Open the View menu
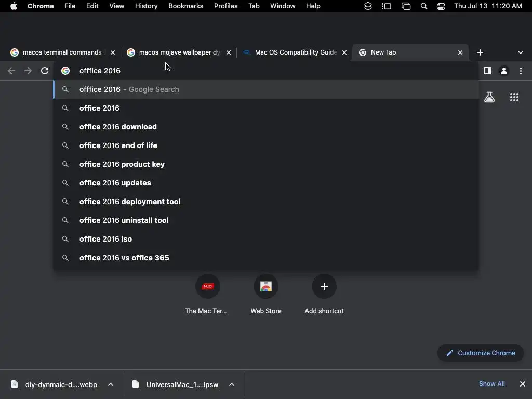Screen dimensions: 532x399 tap(116, 6)
